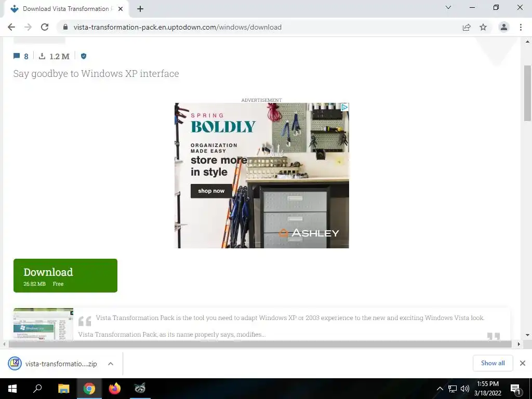Close the Download Vista Transformation tab
The width and height of the screenshot is (532, 399).
(121, 9)
